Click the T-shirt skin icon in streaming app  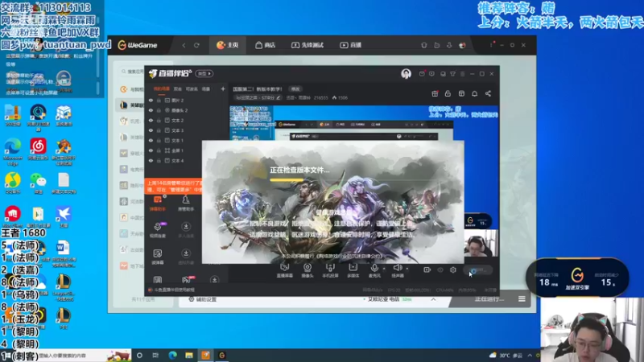point(452,74)
